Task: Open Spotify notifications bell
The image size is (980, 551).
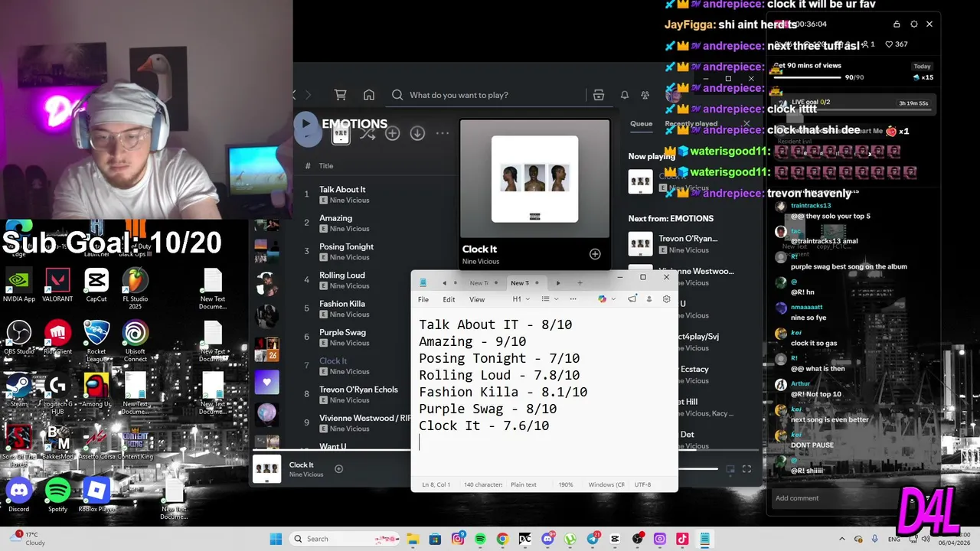Action: point(625,95)
